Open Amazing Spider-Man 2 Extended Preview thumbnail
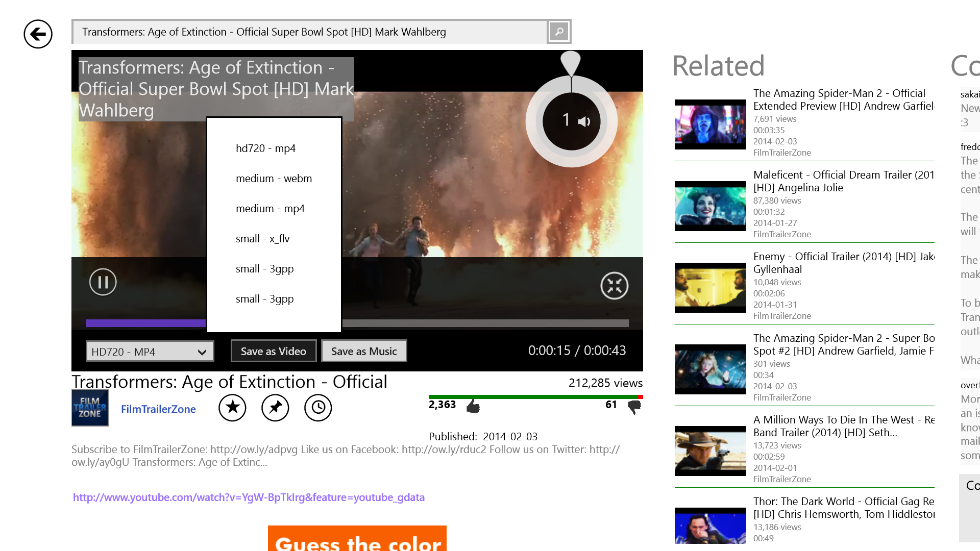 tap(710, 124)
